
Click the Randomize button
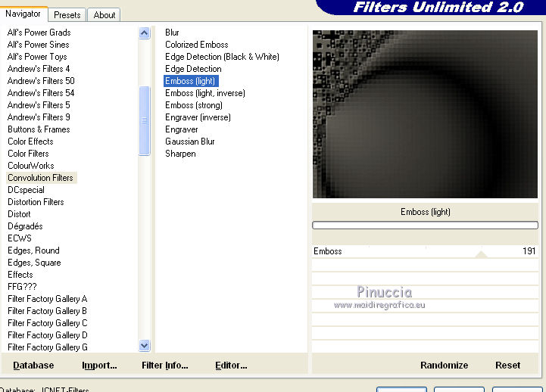(444, 366)
